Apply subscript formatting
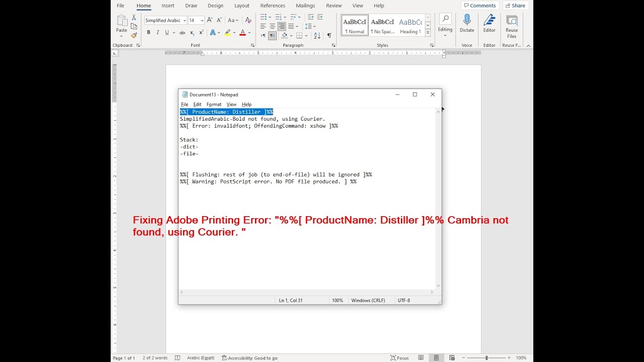Image resolution: width=644 pixels, height=362 pixels. (192, 33)
